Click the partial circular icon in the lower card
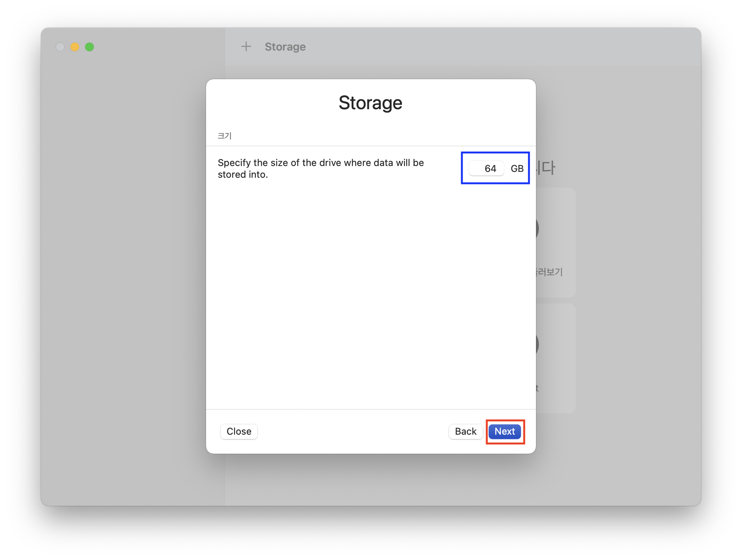The image size is (742, 560). tap(537, 344)
